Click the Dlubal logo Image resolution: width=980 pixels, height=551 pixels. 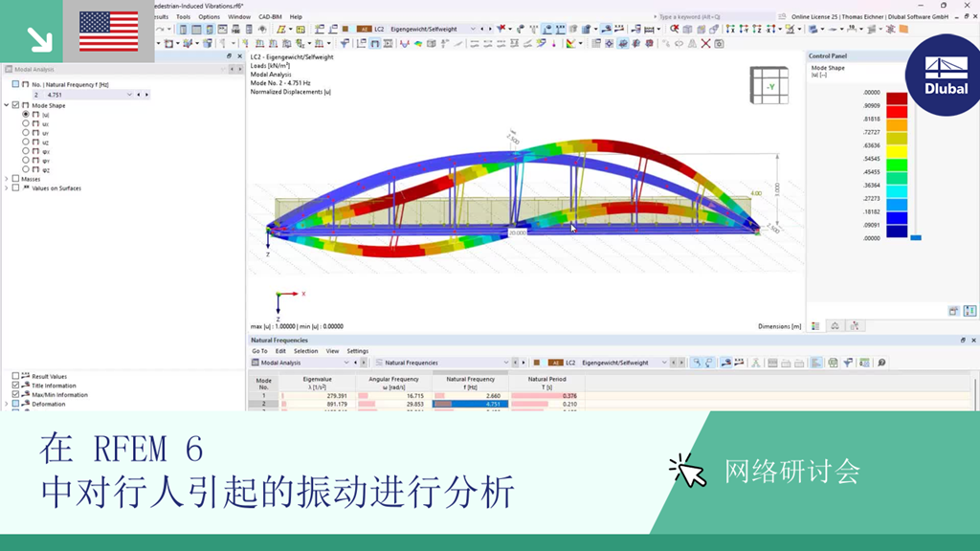tap(945, 75)
